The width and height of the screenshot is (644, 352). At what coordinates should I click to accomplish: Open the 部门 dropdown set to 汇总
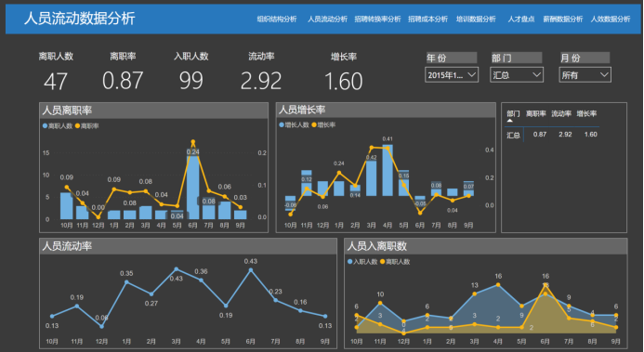pyautogui.click(x=517, y=75)
